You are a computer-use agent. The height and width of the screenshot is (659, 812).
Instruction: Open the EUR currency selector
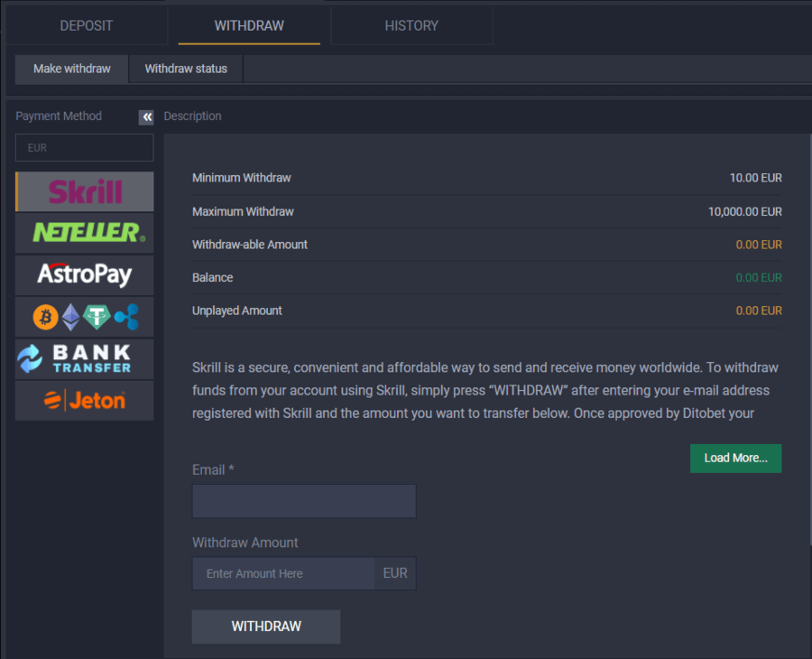pyautogui.click(x=85, y=148)
